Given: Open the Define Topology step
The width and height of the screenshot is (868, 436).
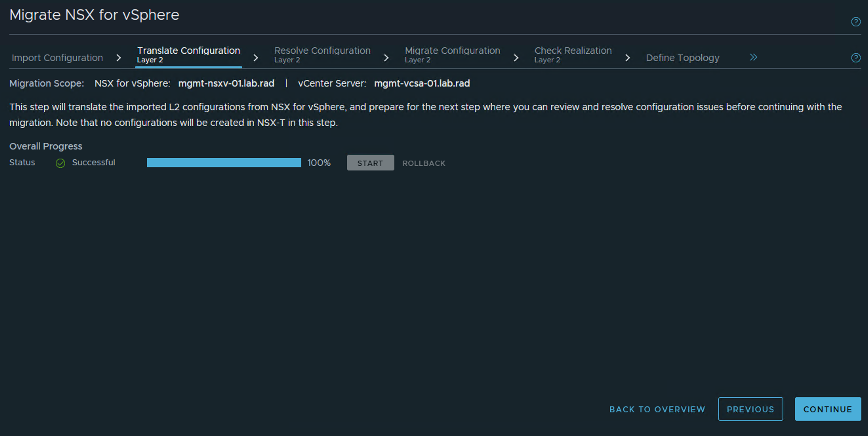Looking at the screenshot, I should click(x=682, y=58).
